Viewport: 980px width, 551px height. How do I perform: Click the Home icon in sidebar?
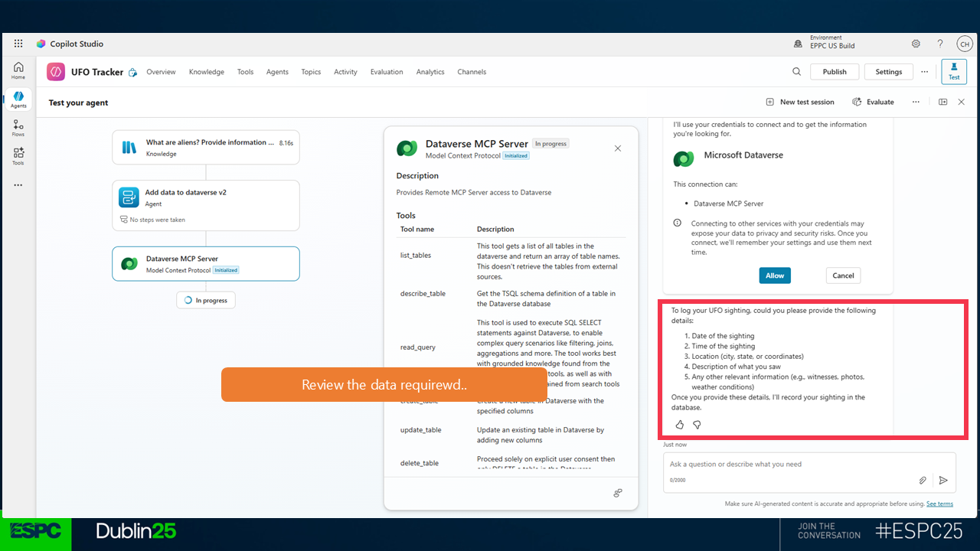18,70
